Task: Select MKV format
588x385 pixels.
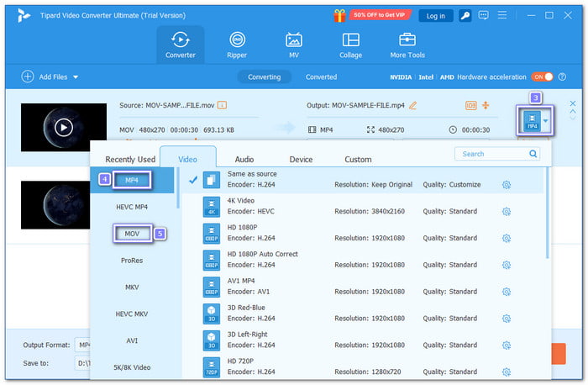Action: pyautogui.click(x=132, y=287)
